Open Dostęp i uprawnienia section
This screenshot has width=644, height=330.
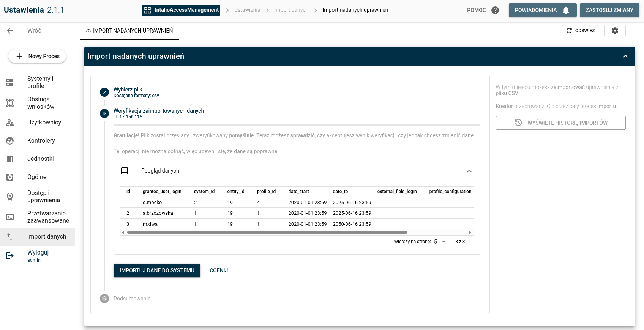[x=43, y=196]
